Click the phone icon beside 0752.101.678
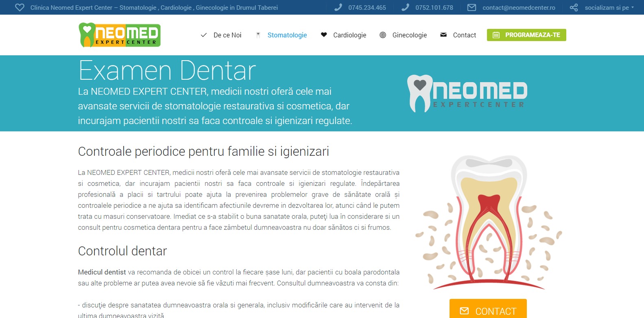Screen dimensions: 644x318 tap(405, 8)
